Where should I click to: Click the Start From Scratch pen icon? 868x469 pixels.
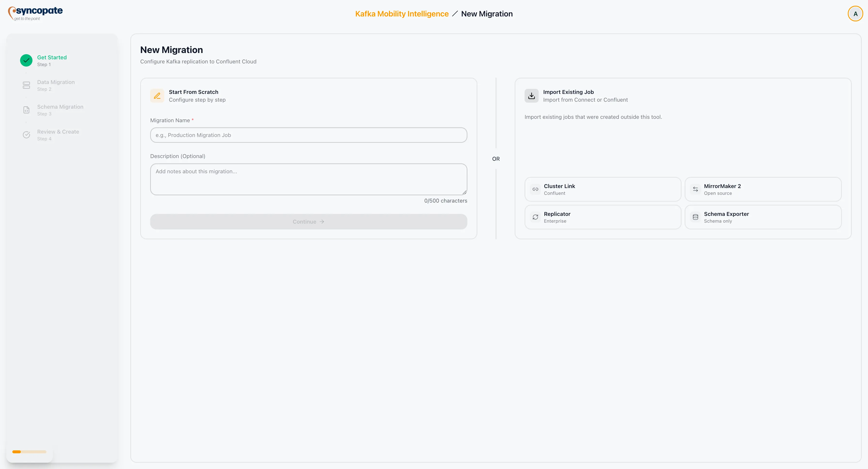coord(157,96)
